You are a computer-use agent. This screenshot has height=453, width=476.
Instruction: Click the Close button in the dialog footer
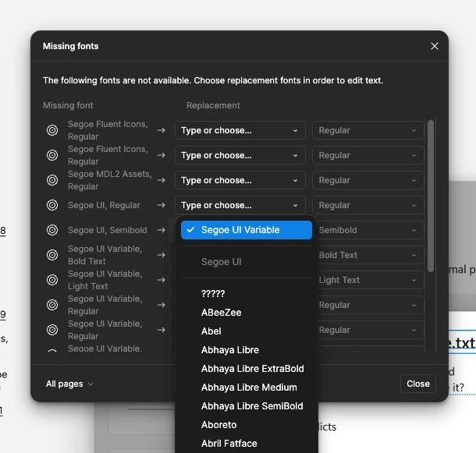(418, 384)
